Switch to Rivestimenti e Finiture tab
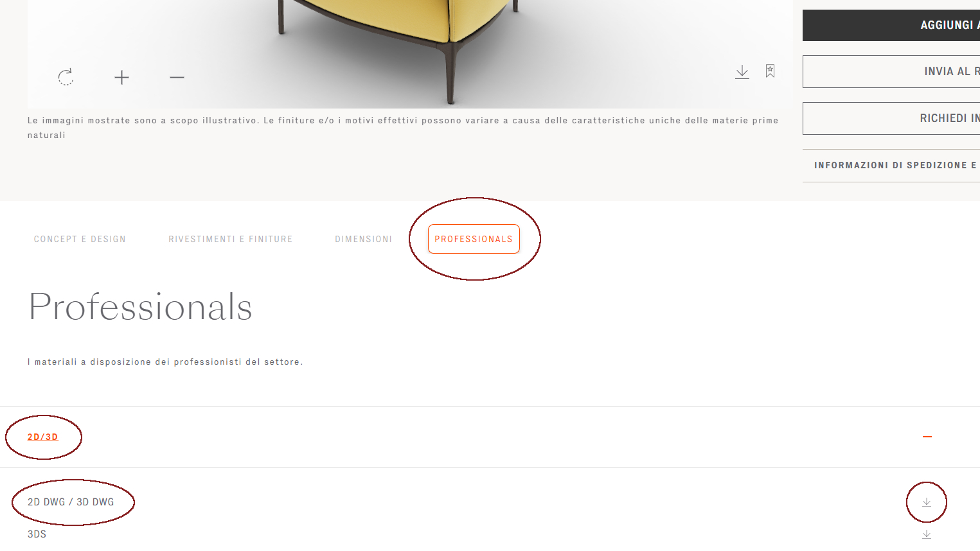The height and width of the screenshot is (551, 980). 231,239
